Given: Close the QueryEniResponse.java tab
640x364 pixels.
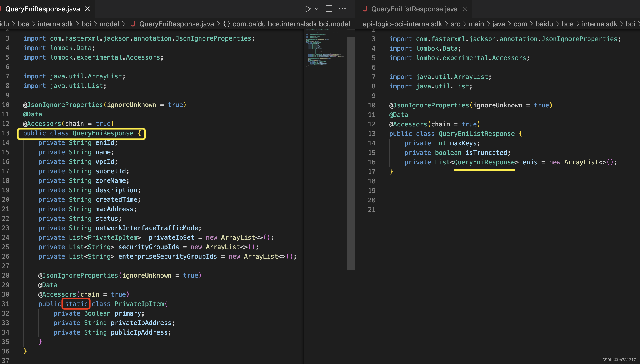Looking at the screenshot, I should tap(87, 9).
